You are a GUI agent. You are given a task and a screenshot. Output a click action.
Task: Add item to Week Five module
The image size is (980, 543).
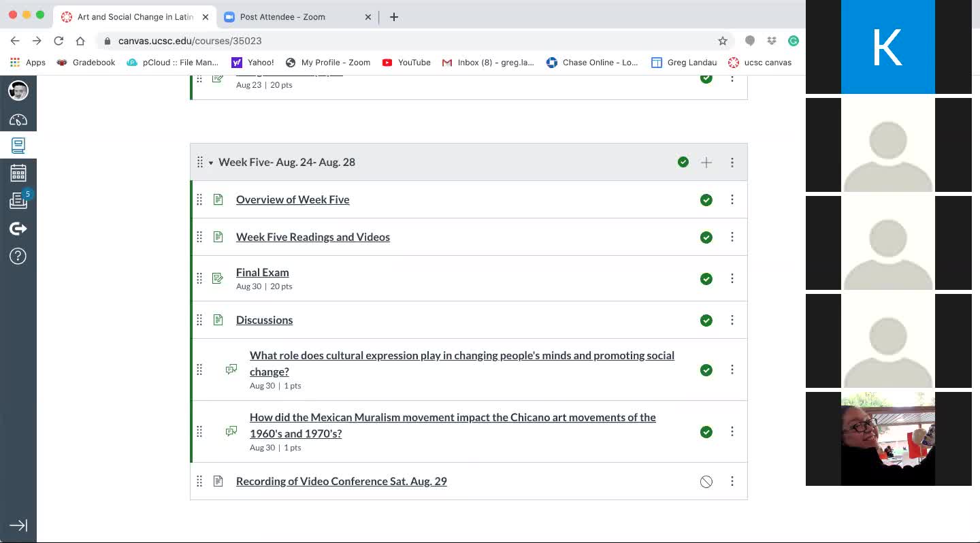coord(706,163)
